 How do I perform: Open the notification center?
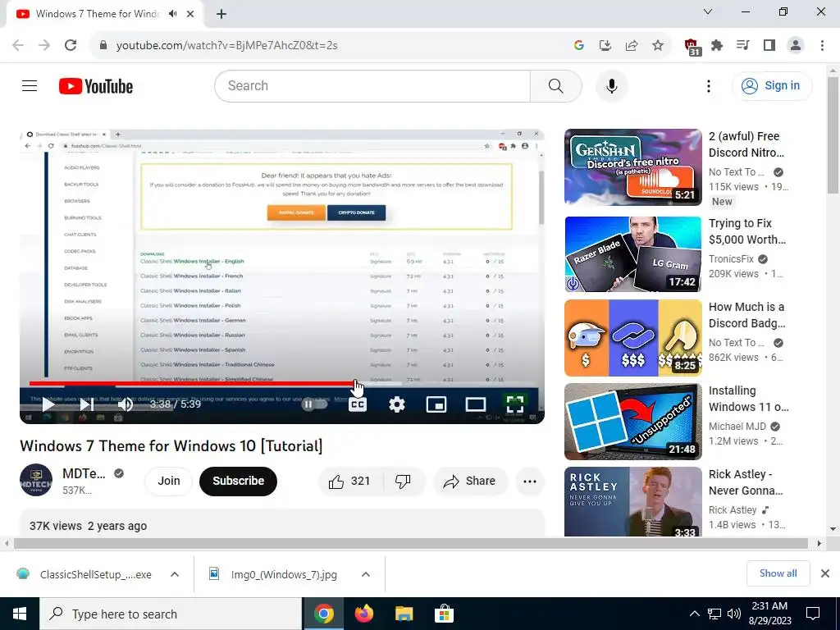coord(813,614)
